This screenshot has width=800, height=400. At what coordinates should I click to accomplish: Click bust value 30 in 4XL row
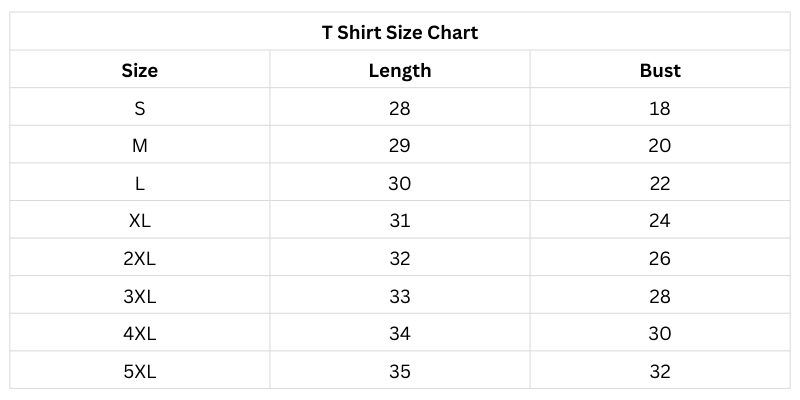tap(660, 334)
